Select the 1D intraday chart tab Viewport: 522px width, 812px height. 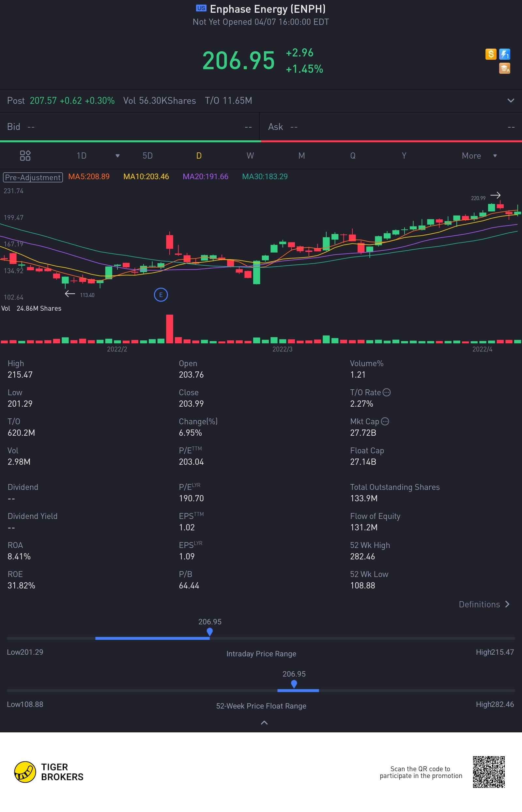pos(81,156)
